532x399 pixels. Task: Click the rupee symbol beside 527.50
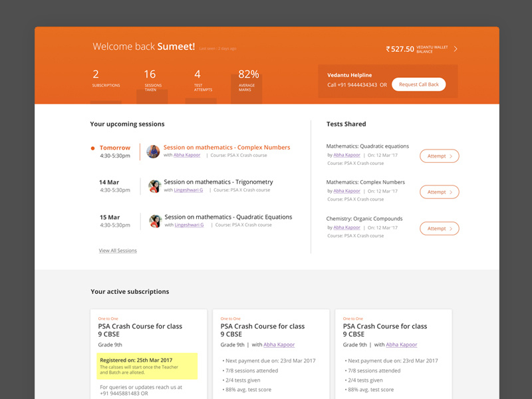(x=387, y=49)
